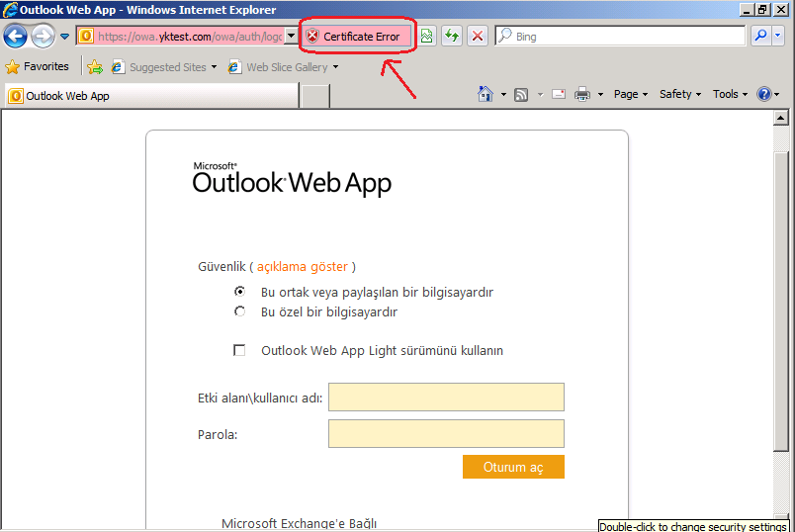
Task: Open the Safety menu
Action: (679, 94)
